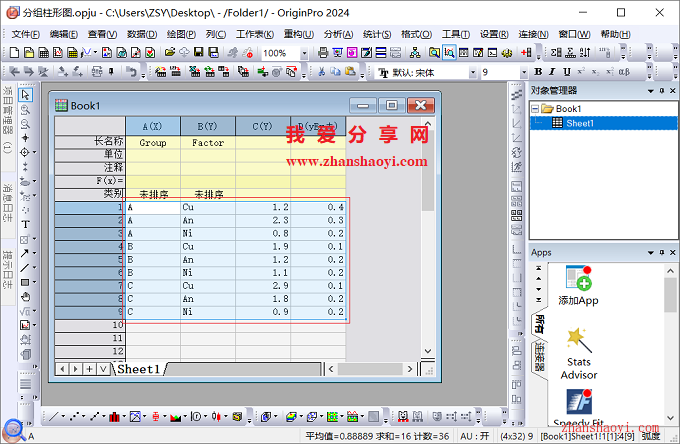Click the Project Explorer icon
Image resolution: width=680 pixels, height=444 pixels.
(434, 53)
